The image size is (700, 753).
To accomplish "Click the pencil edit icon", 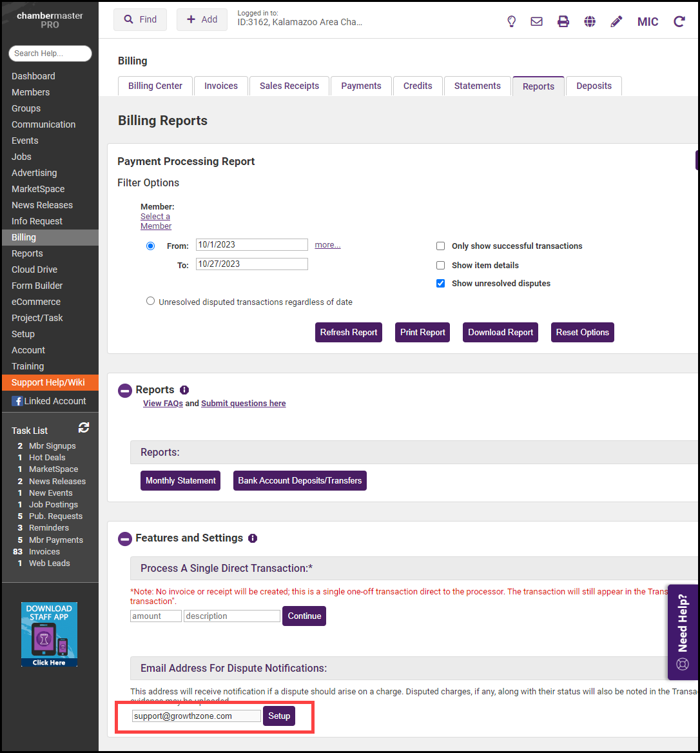I will [616, 22].
